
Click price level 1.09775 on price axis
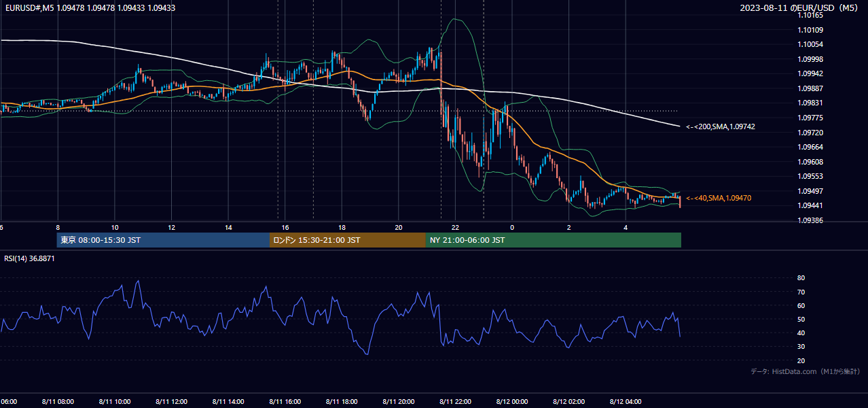(810, 118)
